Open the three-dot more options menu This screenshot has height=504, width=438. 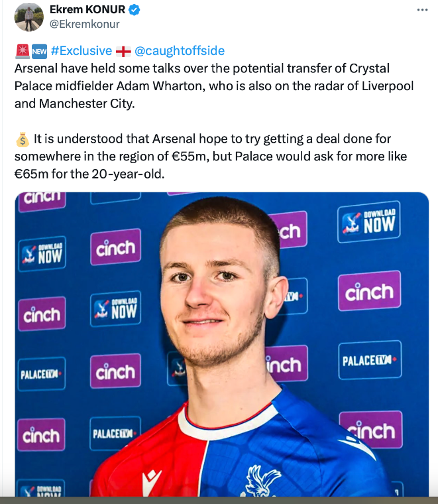coord(422,11)
